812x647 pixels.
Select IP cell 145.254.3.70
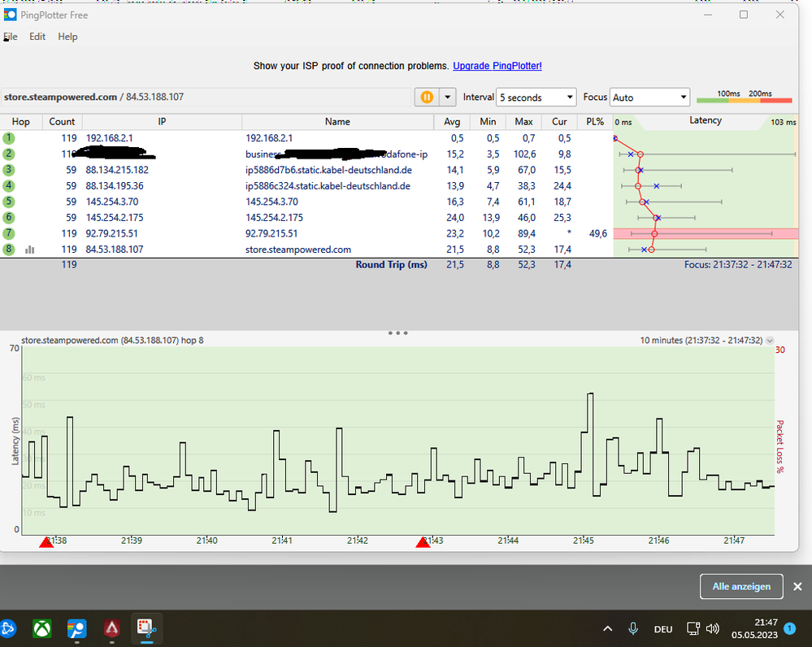[112, 202]
